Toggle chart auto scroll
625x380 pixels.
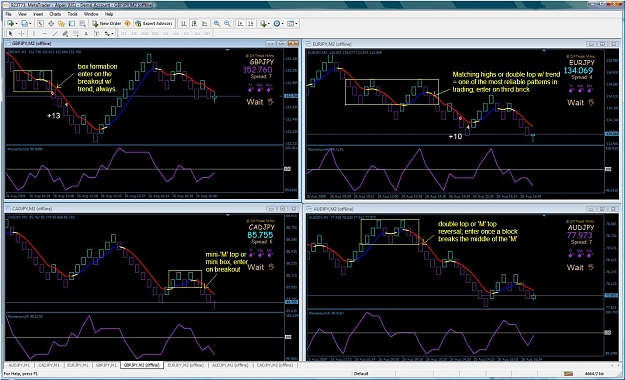(240, 24)
